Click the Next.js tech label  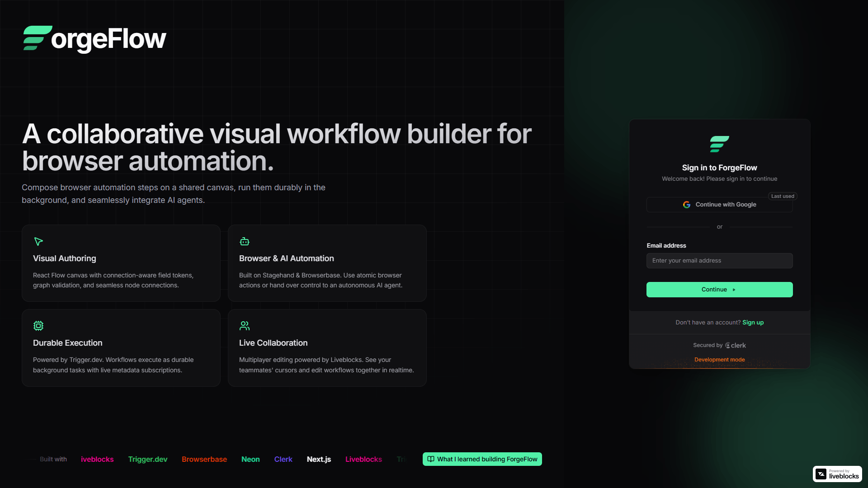[319, 459]
